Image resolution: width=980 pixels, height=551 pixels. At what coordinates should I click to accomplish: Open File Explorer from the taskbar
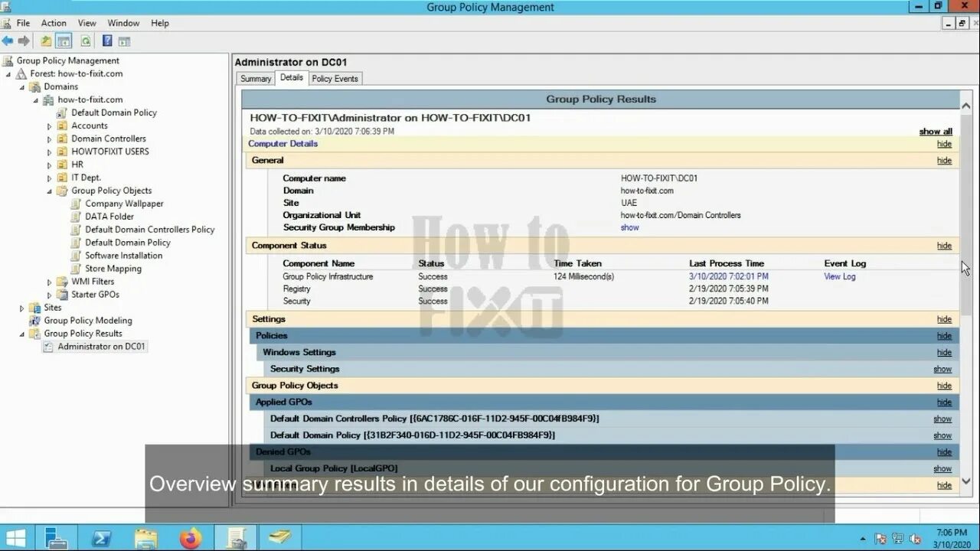[145, 537]
